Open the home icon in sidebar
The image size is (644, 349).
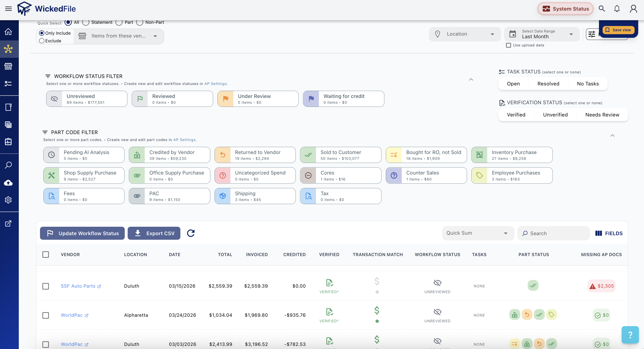[8, 32]
